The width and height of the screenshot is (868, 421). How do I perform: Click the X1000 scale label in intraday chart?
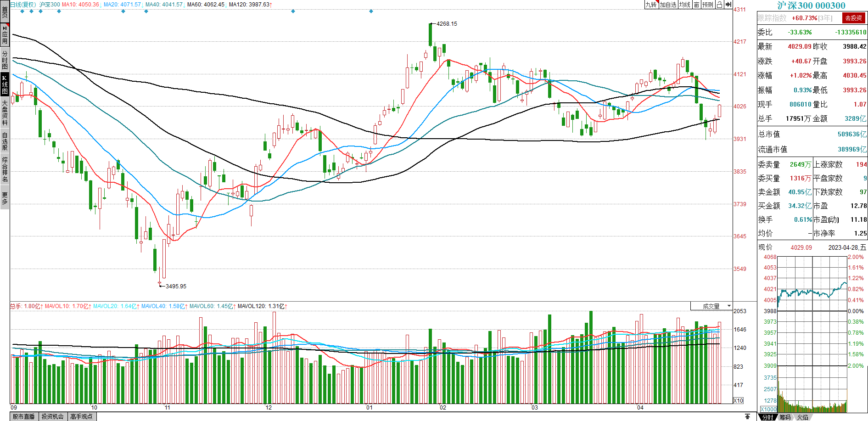click(x=768, y=409)
